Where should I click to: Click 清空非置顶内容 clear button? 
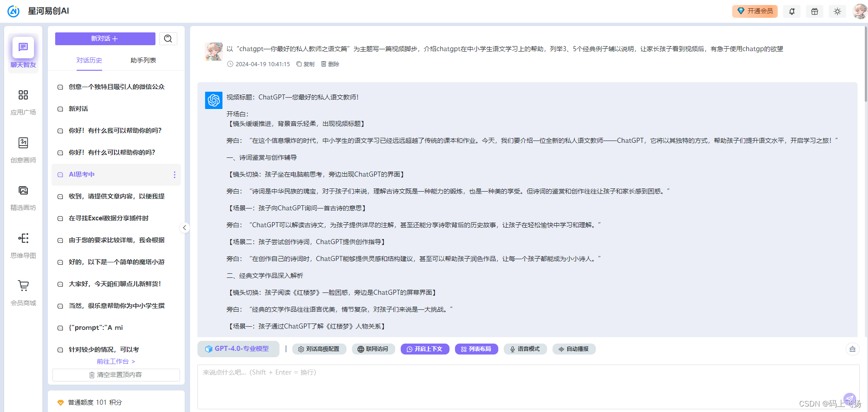click(x=116, y=375)
